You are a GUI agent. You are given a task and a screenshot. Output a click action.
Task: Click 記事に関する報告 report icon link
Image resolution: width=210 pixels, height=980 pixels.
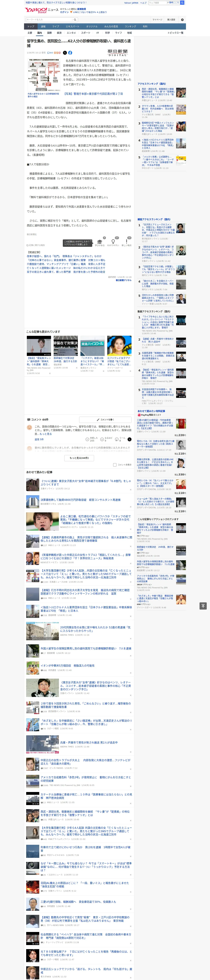coord(36,245)
